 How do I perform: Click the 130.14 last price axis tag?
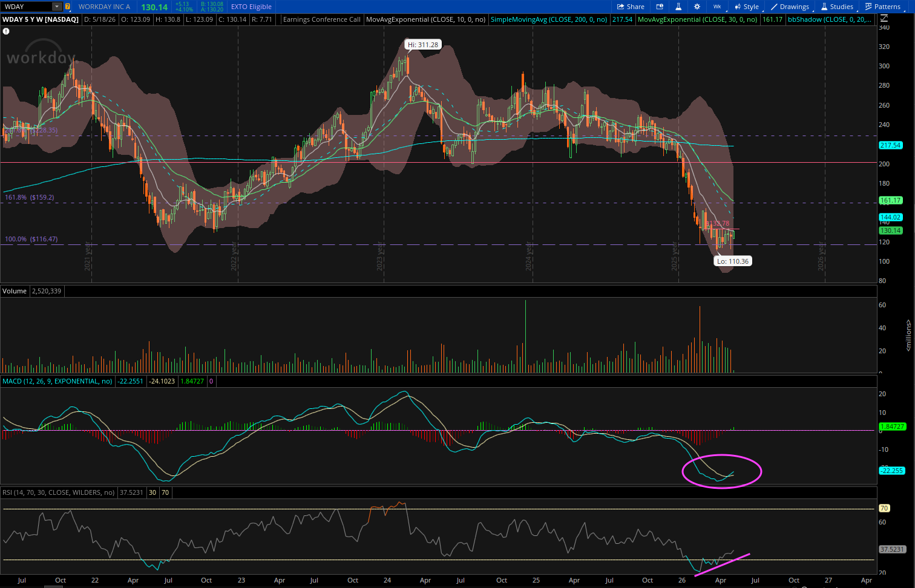(891, 230)
